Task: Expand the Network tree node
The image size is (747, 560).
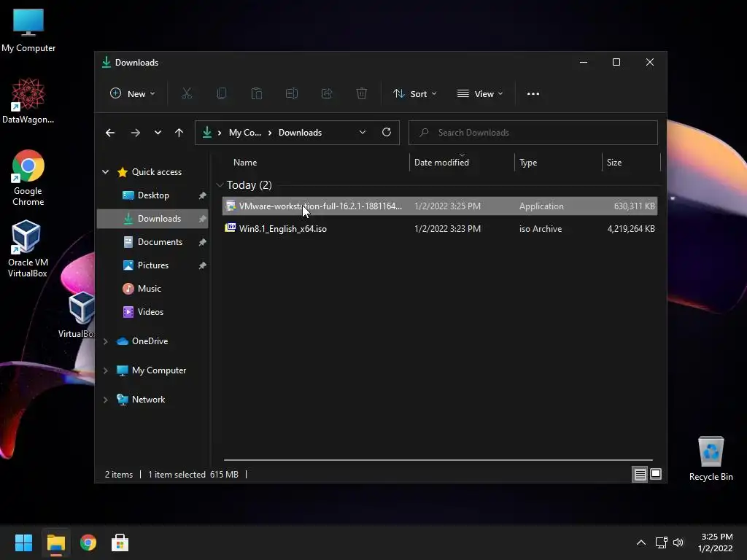Action: coord(105,400)
